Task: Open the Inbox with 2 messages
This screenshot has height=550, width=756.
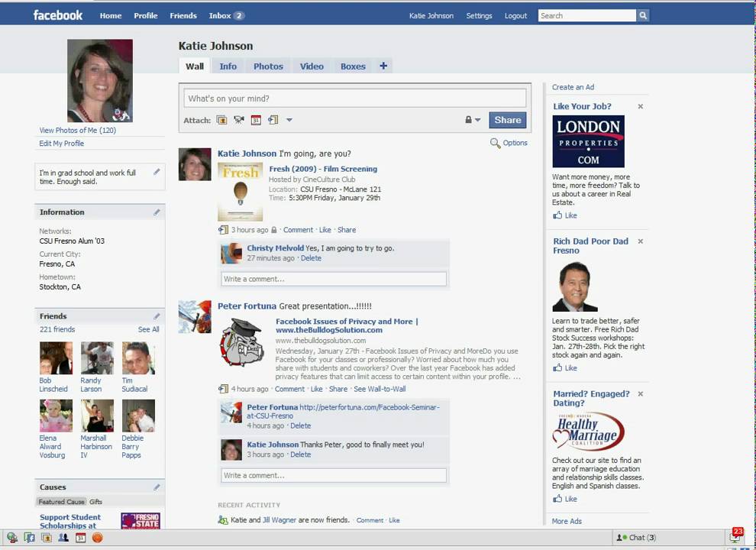Action: click(x=227, y=15)
